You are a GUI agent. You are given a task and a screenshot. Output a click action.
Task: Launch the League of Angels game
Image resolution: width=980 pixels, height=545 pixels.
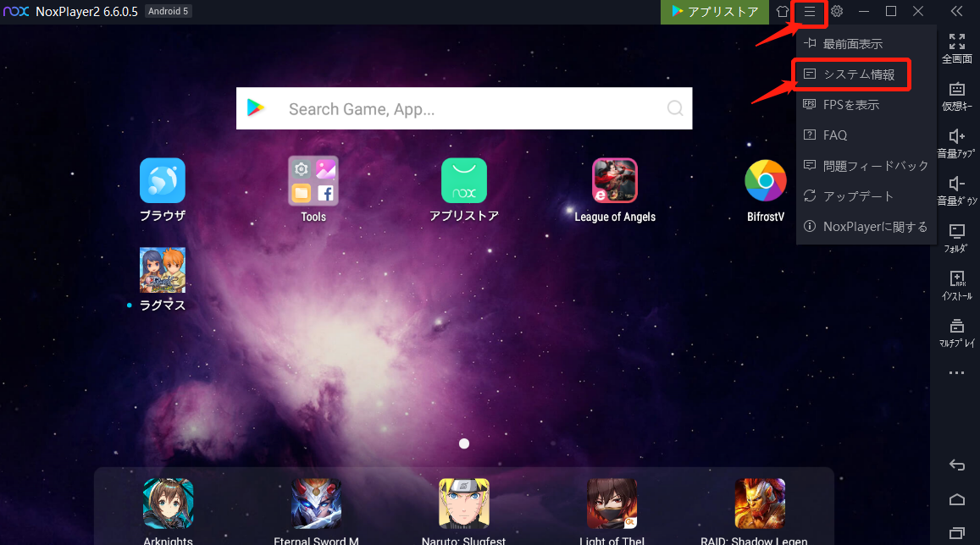pos(614,180)
